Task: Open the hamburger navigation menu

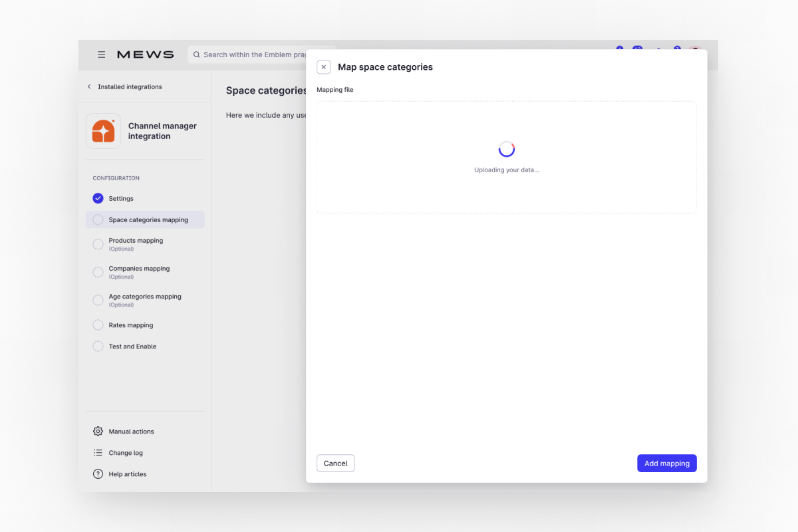Action: [101, 55]
